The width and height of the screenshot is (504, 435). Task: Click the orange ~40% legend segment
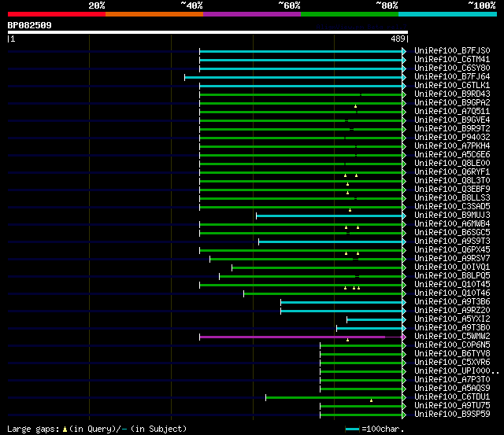pos(154,14)
